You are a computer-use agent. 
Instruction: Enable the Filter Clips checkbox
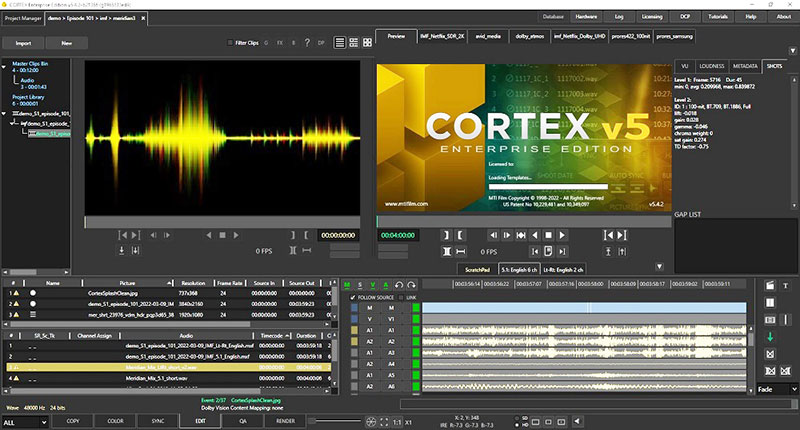230,43
